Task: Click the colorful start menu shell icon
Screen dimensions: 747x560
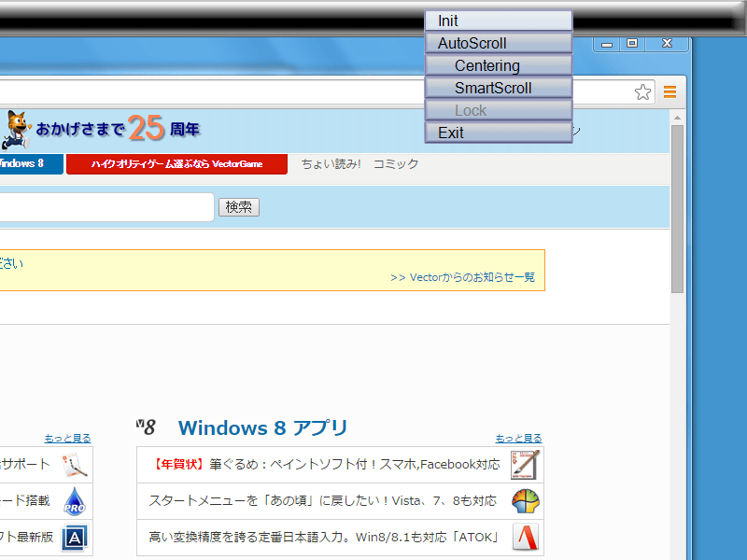Action: [x=526, y=501]
